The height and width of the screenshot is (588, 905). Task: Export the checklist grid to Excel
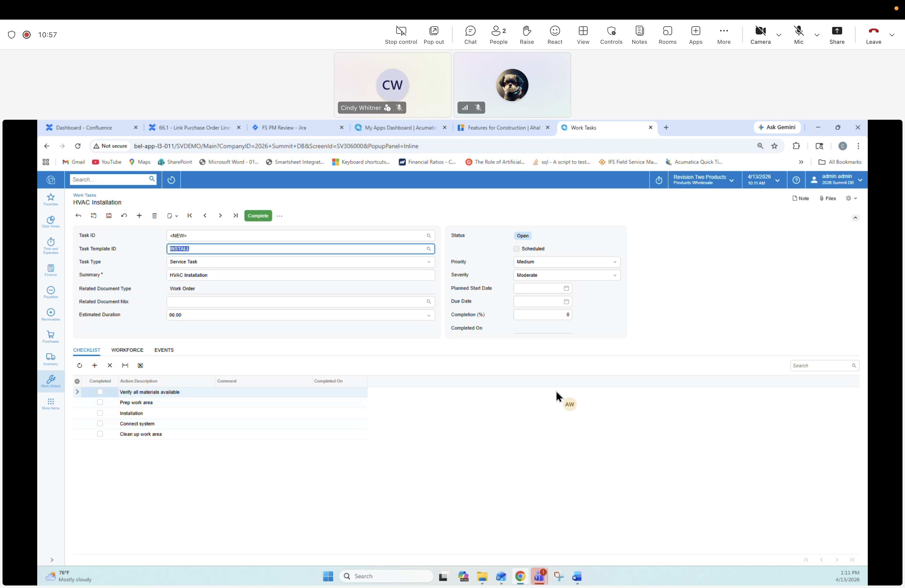[140, 365]
